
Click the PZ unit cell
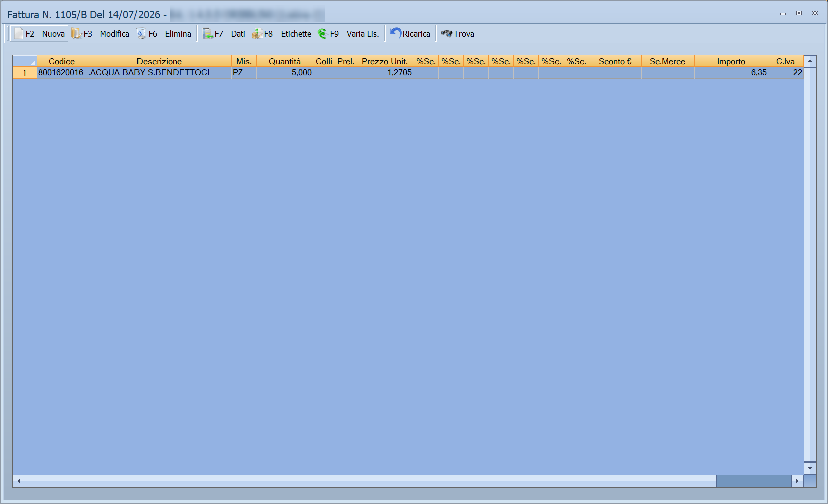click(244, 73)
